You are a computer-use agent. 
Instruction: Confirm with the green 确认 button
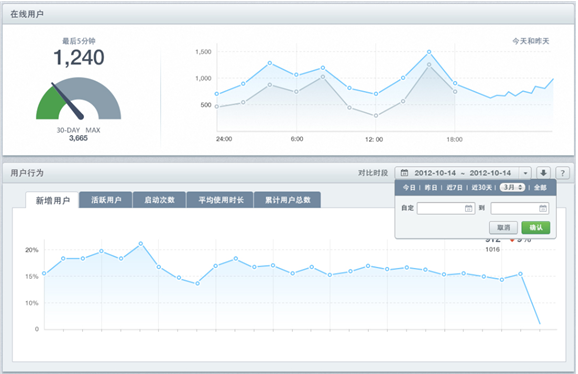[536, 227]
